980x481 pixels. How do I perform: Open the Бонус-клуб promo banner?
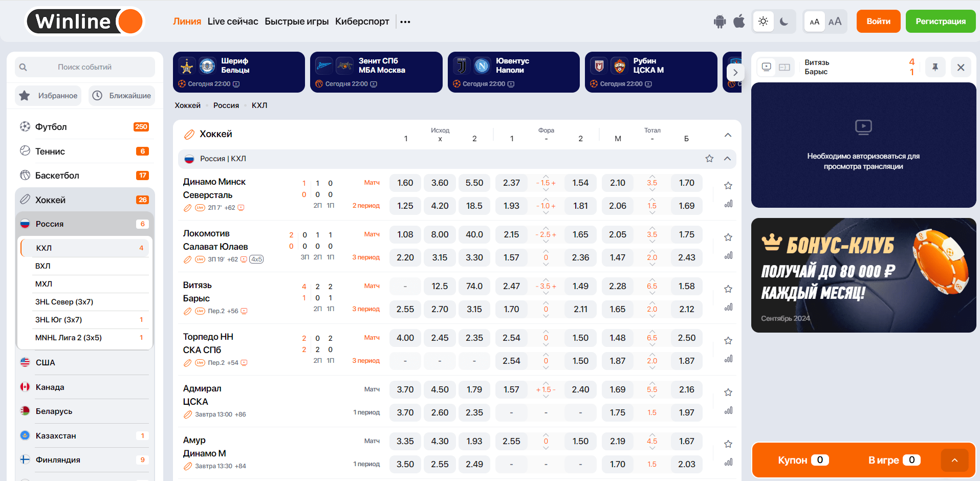863,275
